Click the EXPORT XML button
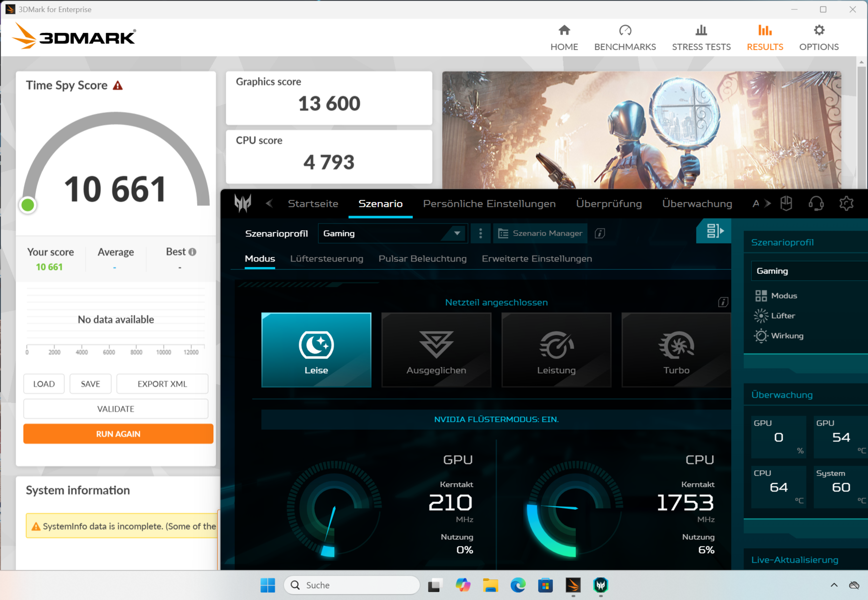This screenshot has width=868, height=600. 162,384
